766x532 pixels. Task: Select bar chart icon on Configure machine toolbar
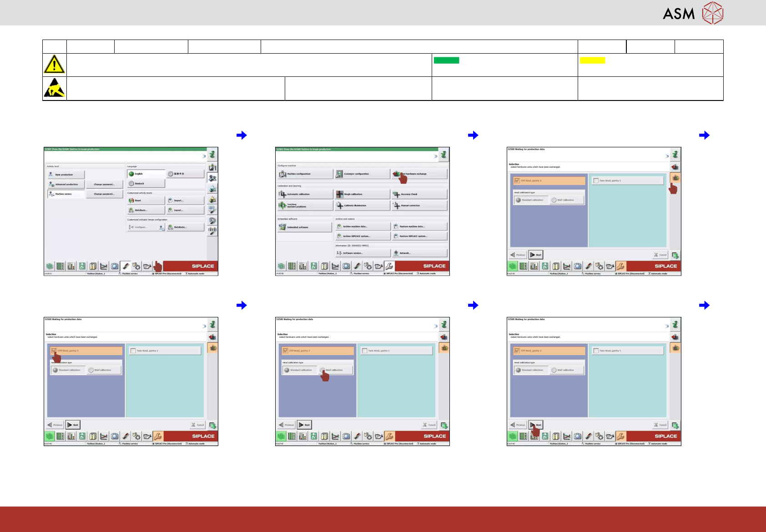tap(303, 266)
